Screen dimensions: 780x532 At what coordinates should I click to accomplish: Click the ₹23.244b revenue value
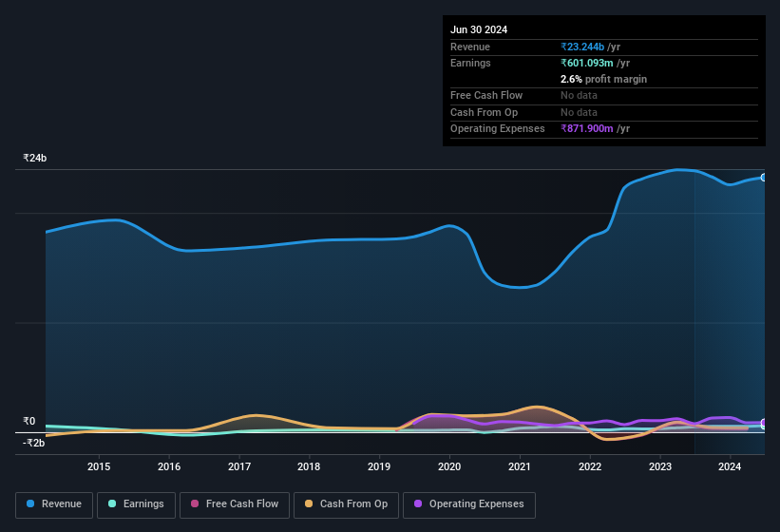click(582, 47)
